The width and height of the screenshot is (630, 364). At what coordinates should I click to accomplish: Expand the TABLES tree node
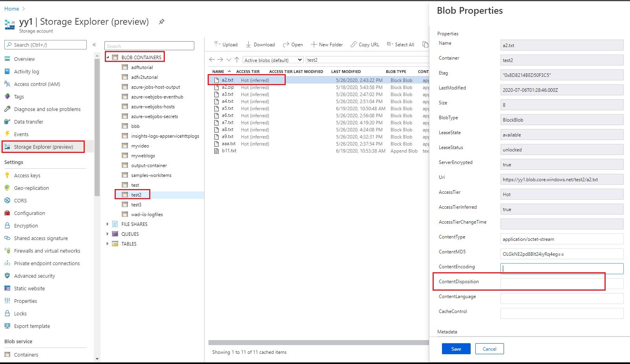point(108,244)
